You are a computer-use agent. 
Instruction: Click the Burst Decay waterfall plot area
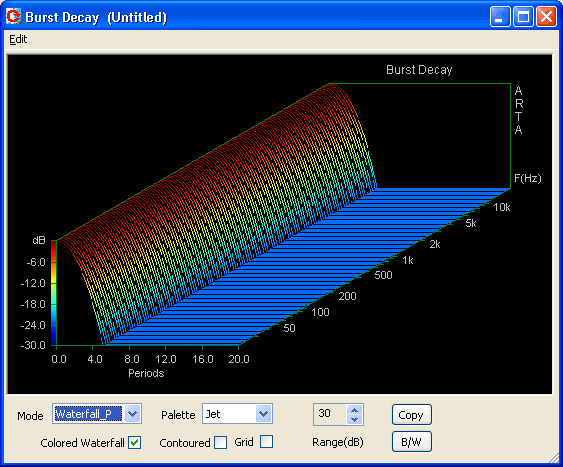280,224
